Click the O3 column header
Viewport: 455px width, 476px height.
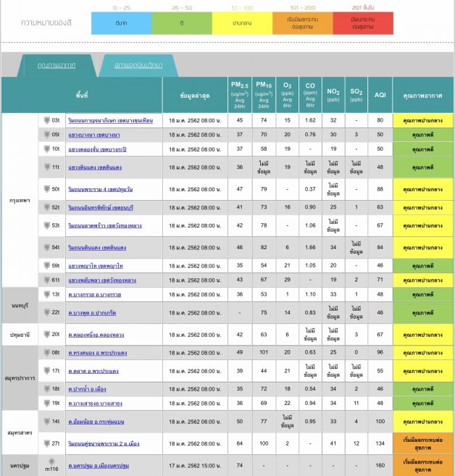coord(287,95)
